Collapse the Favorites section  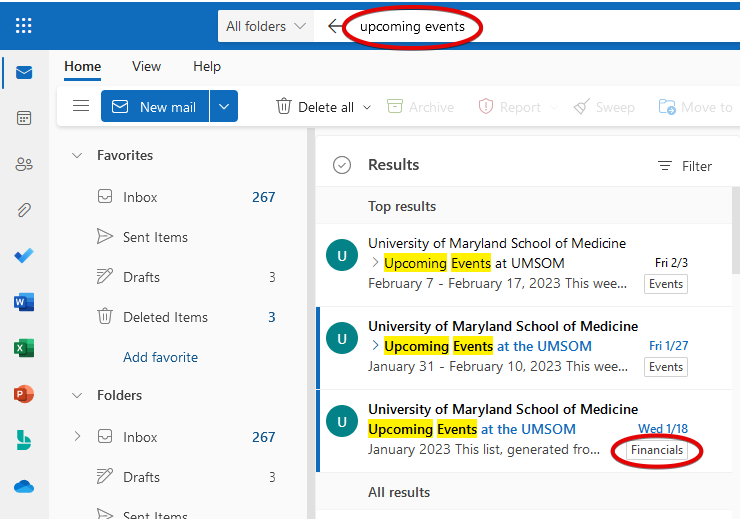77,155
